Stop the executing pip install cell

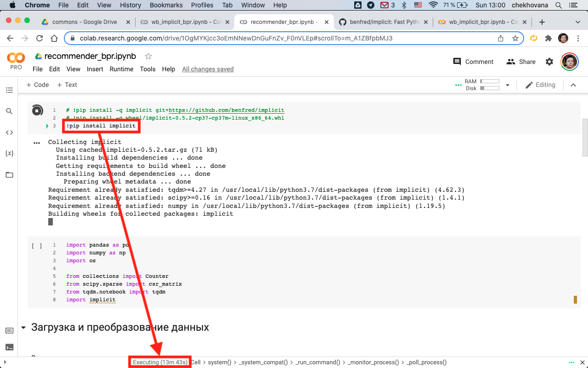click(38, 110)
